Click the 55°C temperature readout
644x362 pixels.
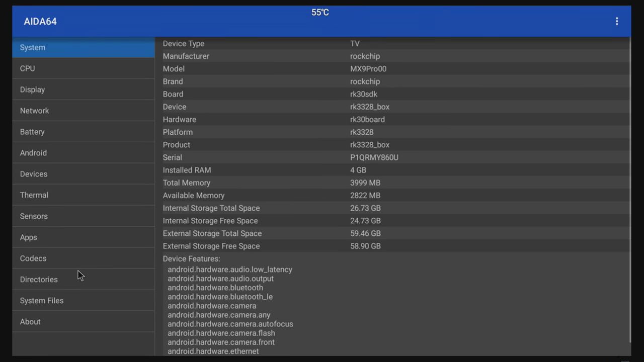click(x=320, y=12)
